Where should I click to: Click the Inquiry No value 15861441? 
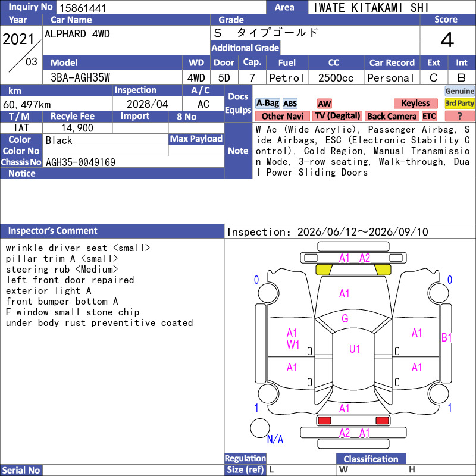click(x=83, y=8)
